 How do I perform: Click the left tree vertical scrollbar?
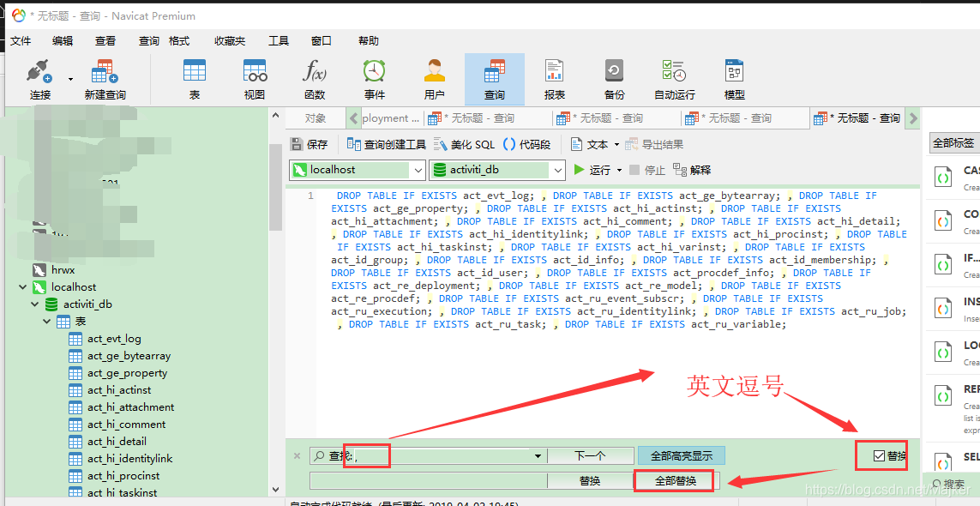click(x=275, y=188)
